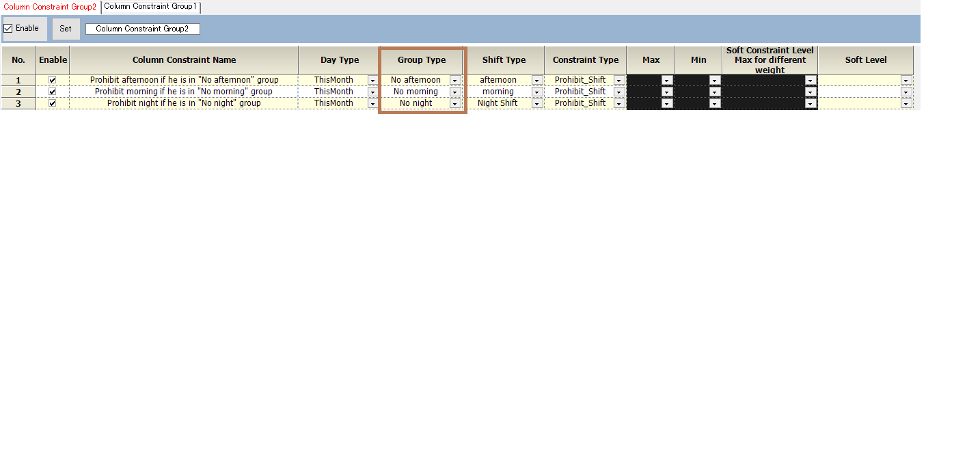Open the Max dropdown in row 1
The height and width of the screenshot is (473, 980).
tap(666, 80)
